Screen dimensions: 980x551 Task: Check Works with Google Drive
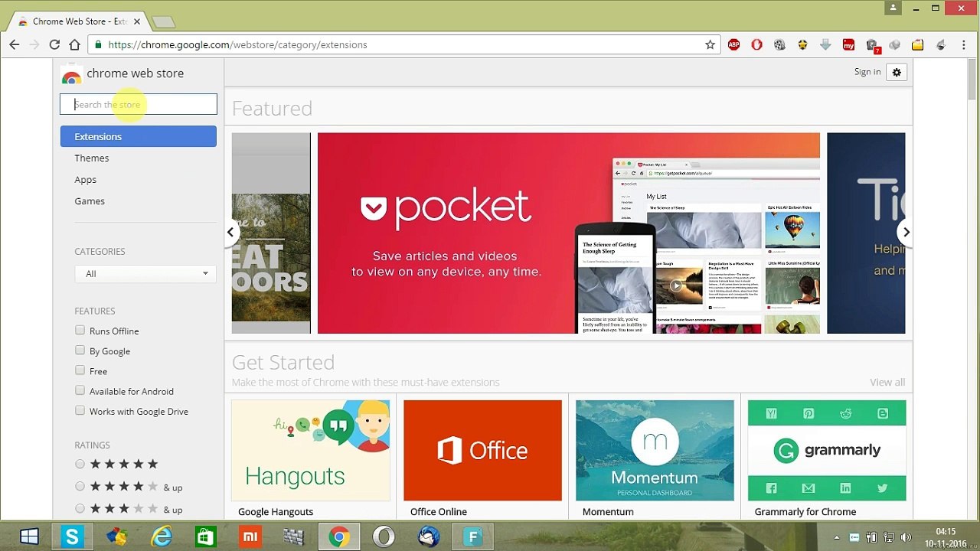click(x=80, y=411)
